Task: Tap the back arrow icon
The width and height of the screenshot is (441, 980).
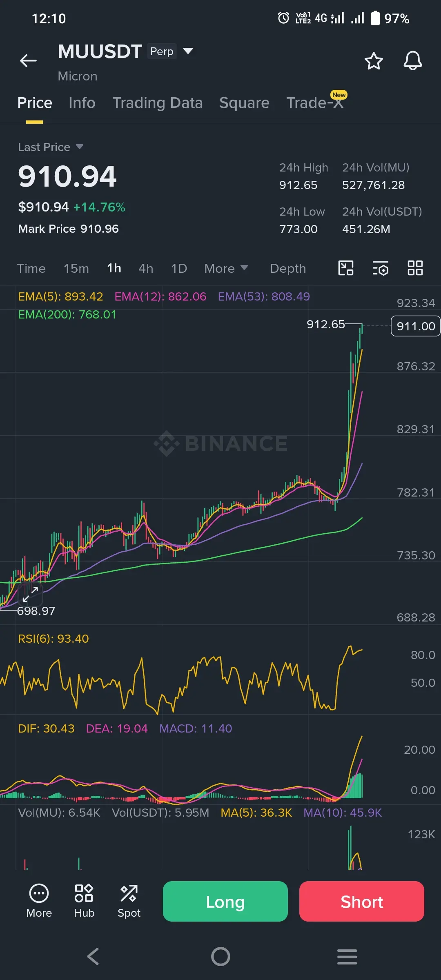Action: click(x=28, y=61)
